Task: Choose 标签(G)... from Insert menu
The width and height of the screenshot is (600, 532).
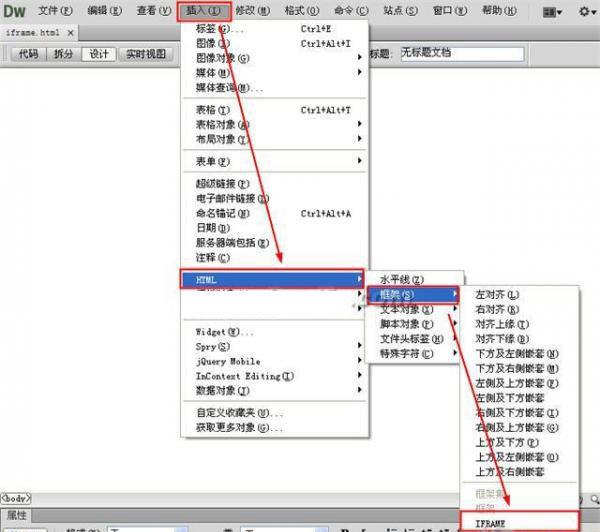Action: tap(275, 29)
